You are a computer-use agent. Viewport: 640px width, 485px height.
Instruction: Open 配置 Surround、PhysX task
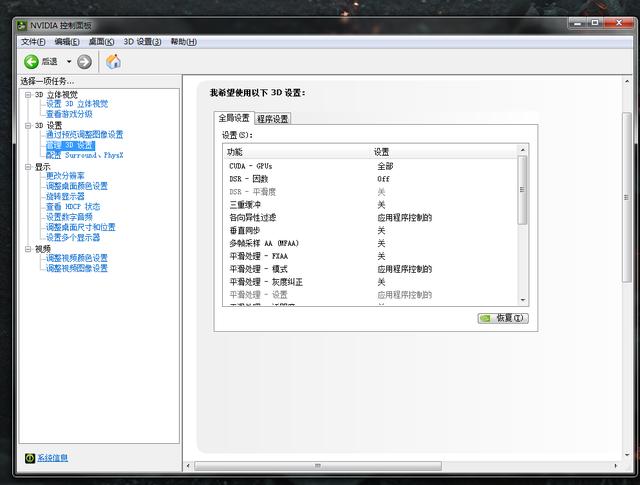pyautogui.click(x=84, y=156)
